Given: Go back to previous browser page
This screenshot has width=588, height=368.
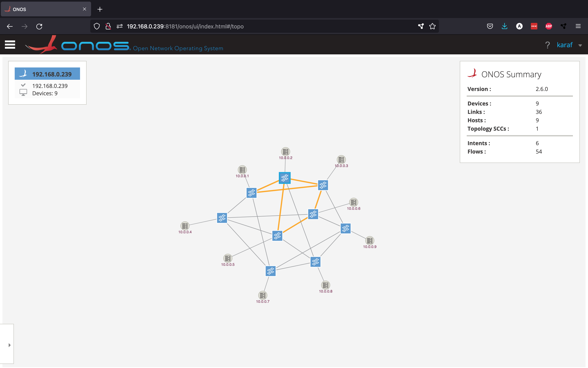Looking at the screenshot, I should click(x=10, y=26).
